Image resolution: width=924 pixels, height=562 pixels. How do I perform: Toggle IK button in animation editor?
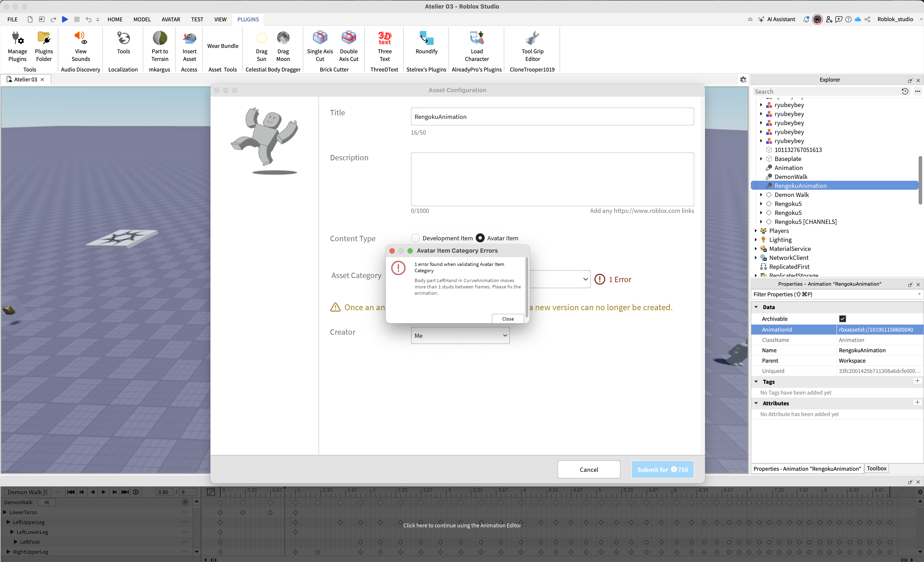pos(47,502)
